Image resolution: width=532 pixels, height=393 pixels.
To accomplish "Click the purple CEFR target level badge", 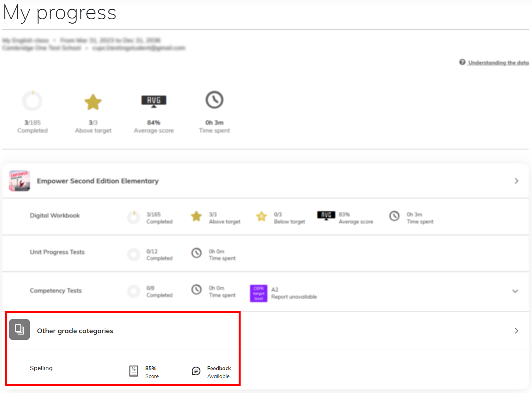I will point(259,293).
